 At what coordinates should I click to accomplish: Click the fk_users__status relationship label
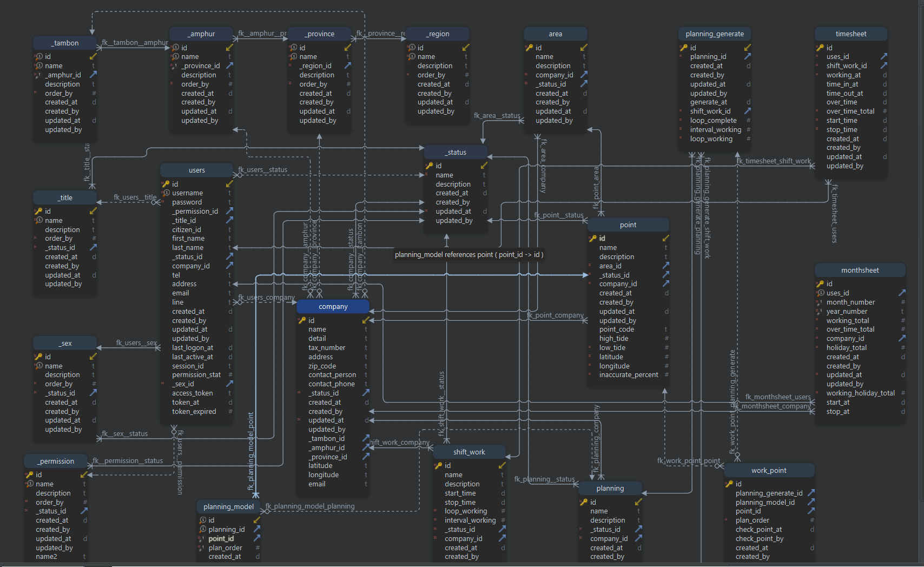(x=263, y=170)
